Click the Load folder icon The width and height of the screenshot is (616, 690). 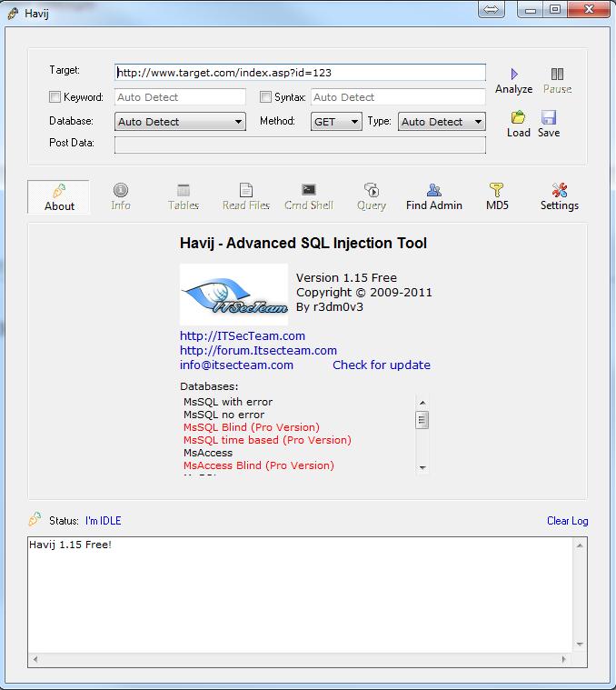pos(518,117)
